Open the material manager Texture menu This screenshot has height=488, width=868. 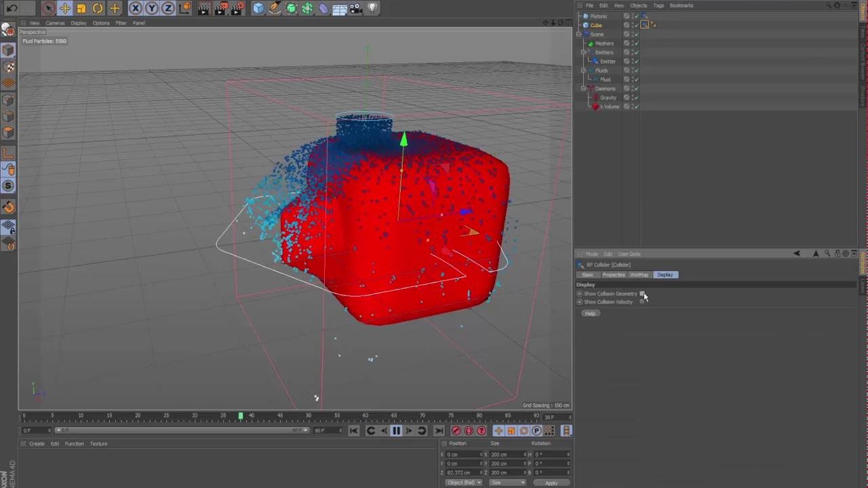(99, 444)
